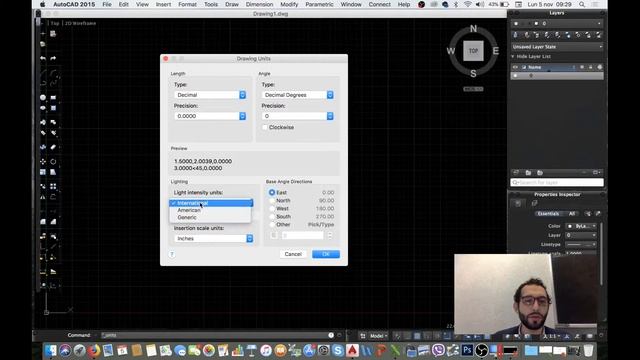Toggle visibility eye in Layers list header
This screenshot has height=360, width=640.
pos(515,67)
